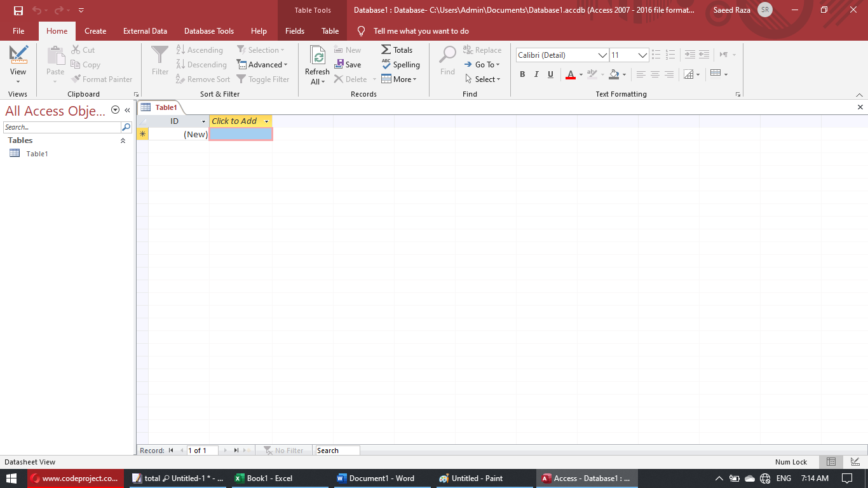Run the Spelling check
868x488 pixels.
tap(400, 64)
